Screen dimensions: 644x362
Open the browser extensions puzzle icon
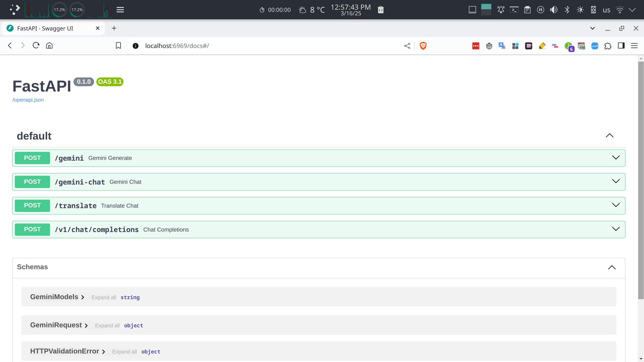click(608, 46)
